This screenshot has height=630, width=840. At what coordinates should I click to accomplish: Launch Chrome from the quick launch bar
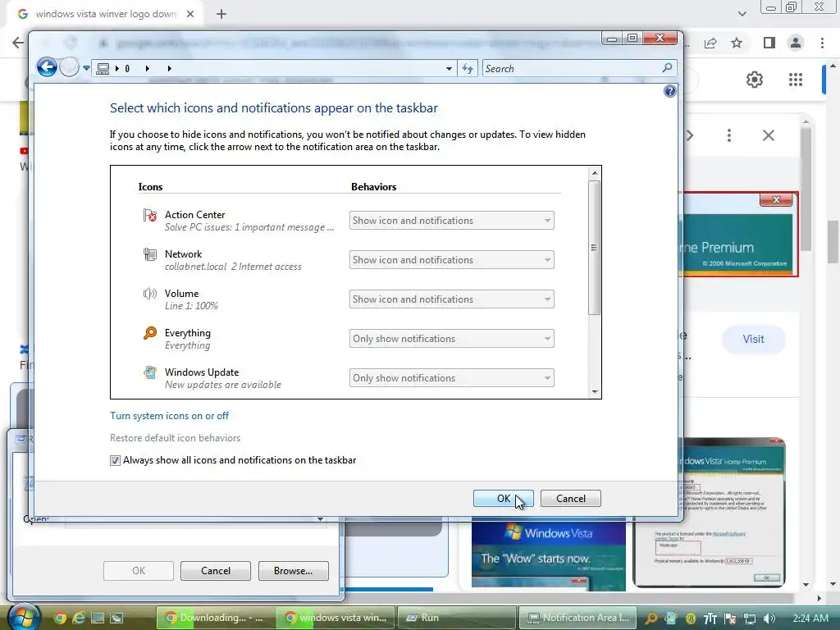click(x=60, y=619)
